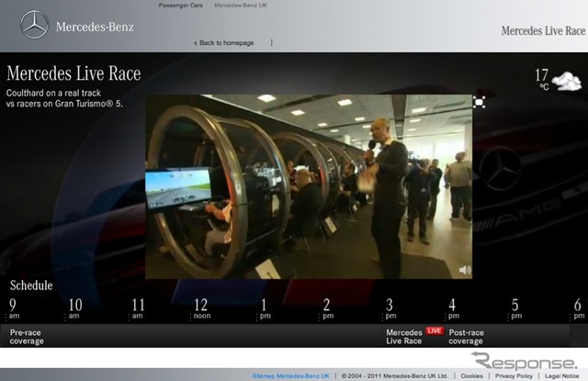Image resolution: width=588 pixels, height=381 pixels.
Task: Open the Privacy Policy footer link
Action: [x=514, y=375]
